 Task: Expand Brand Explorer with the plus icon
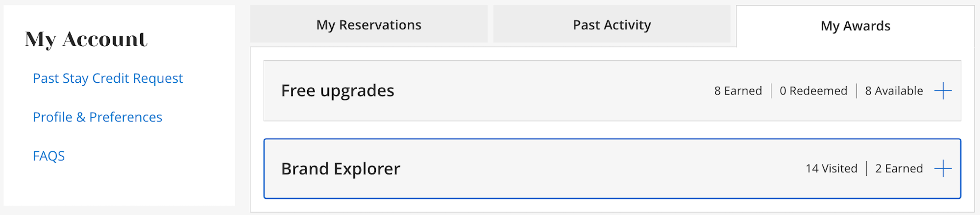[x=943, y=168]
